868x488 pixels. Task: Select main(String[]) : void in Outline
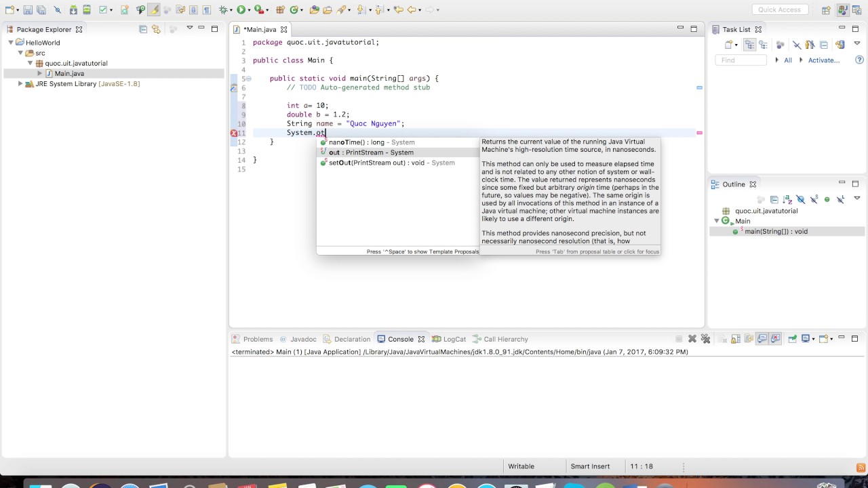tap(776, 231)
